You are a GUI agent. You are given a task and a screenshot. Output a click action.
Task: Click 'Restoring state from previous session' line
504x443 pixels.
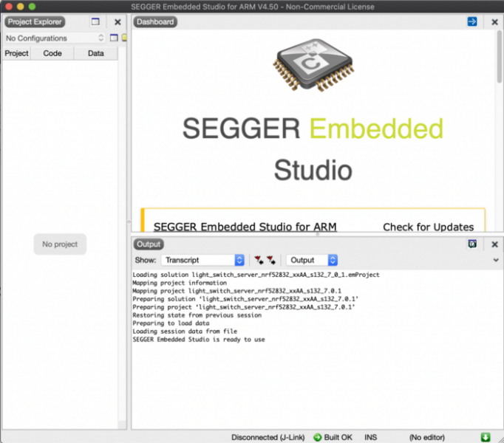coord(197,315)
